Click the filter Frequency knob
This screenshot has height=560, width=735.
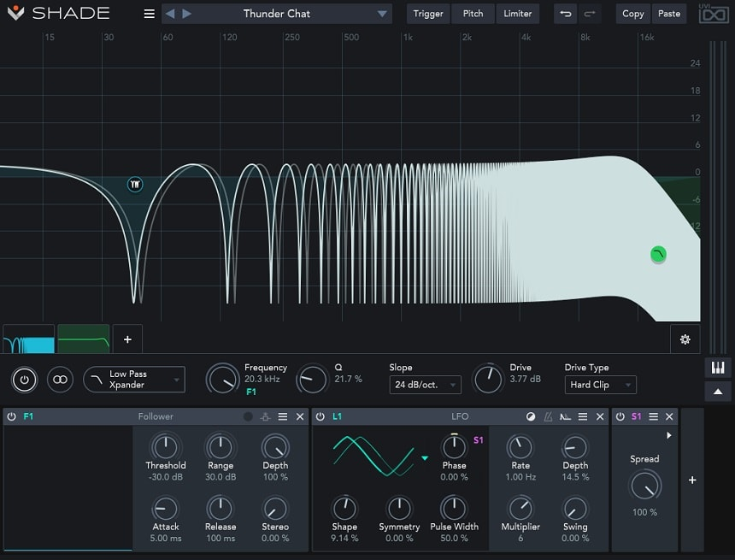(x=223, y=380)
